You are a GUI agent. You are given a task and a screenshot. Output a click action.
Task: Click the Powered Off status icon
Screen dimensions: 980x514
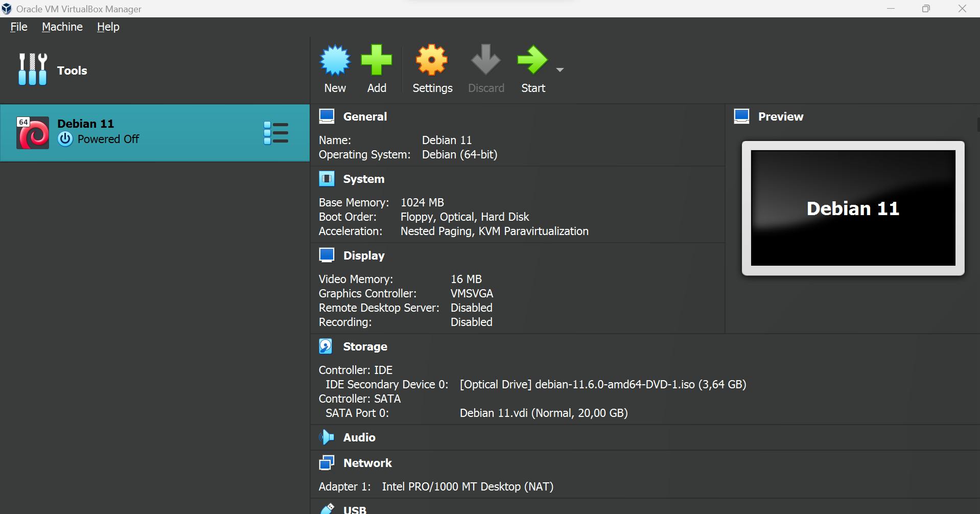pos(65,139)
